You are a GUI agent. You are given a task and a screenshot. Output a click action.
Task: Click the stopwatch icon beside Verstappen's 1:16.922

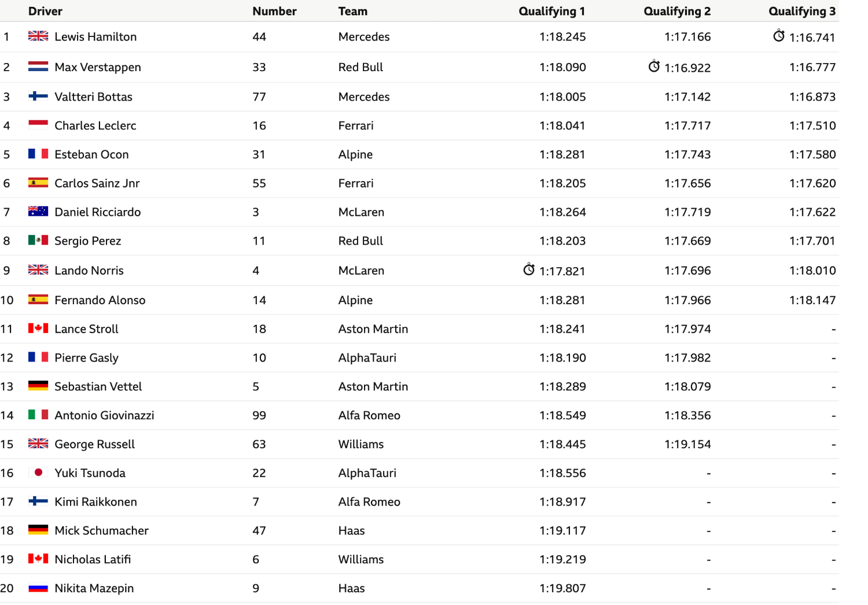coord(654,67)
